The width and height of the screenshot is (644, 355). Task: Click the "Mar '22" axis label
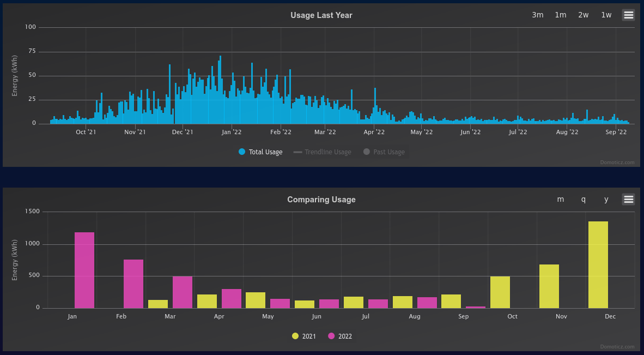pos(325,132)
